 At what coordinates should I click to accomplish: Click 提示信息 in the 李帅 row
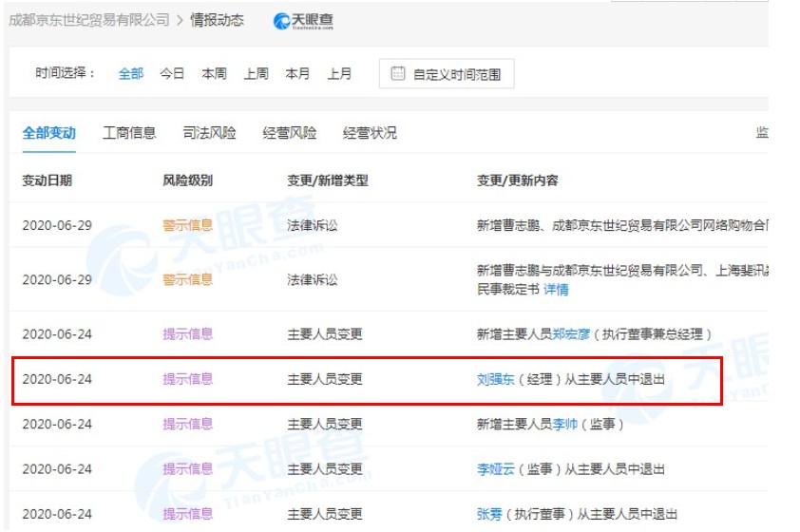point(187,425)
